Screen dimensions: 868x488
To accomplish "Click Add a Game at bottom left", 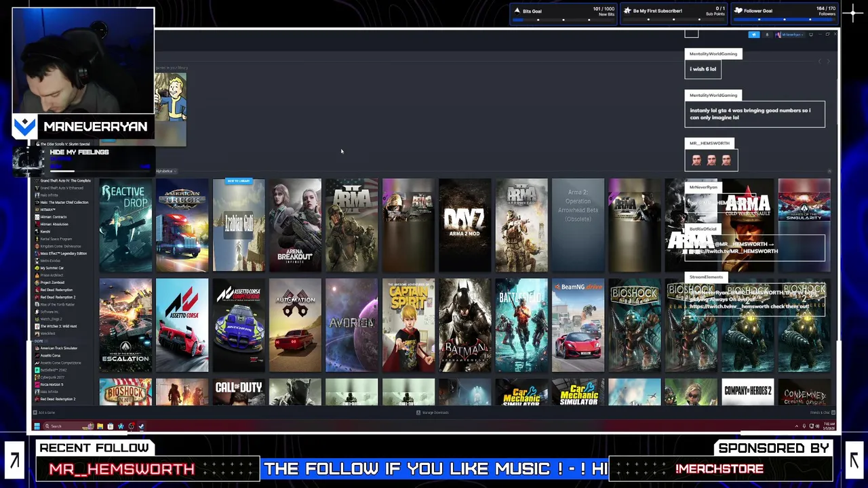I will [x=44, y=412].
